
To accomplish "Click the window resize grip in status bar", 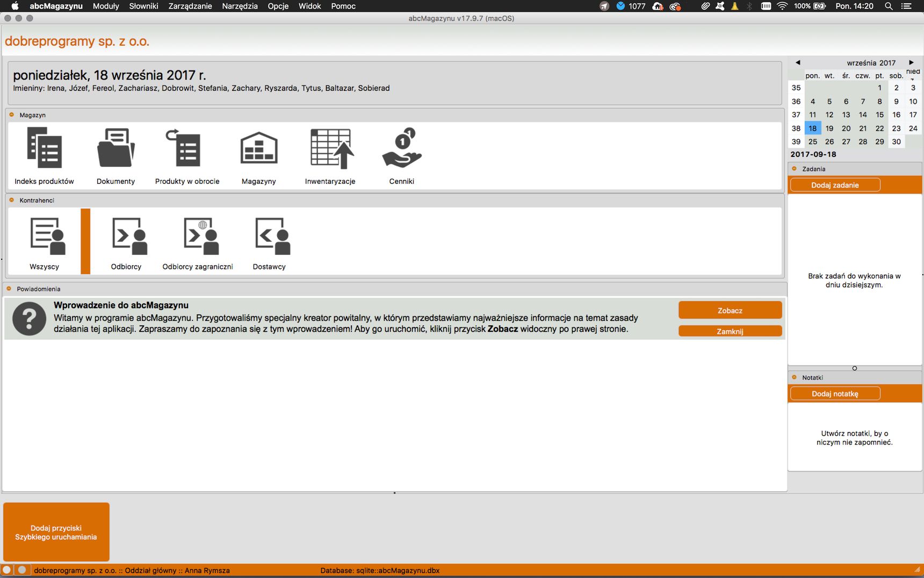I will pos(917,570).
